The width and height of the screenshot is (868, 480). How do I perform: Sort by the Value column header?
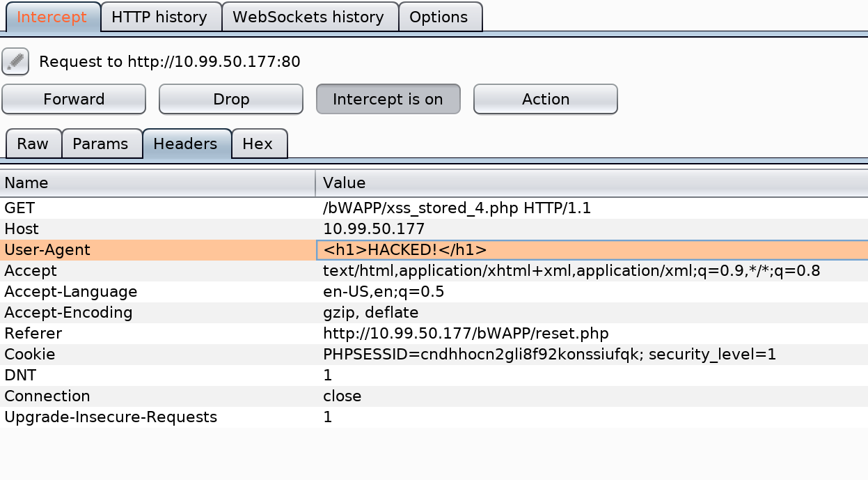592,183
